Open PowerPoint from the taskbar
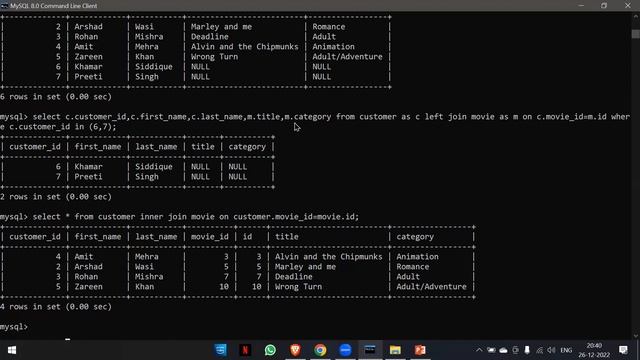 [x=420, y=350]
